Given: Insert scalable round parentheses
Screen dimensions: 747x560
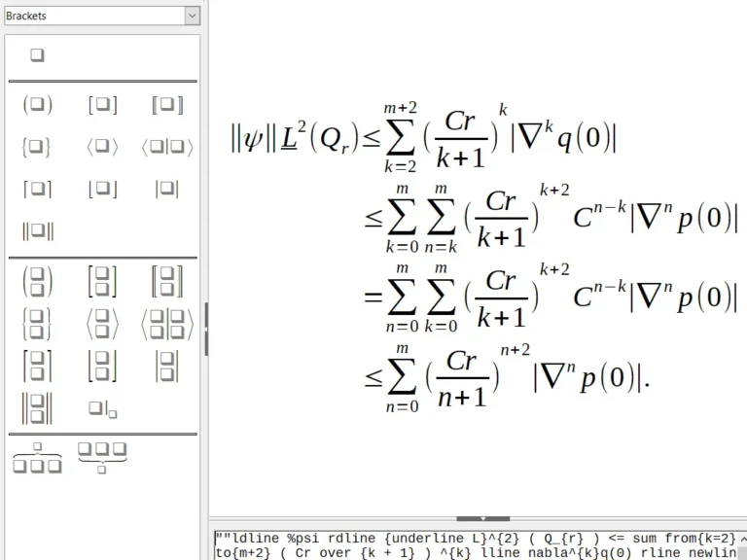Looking at the screenshot, I should pos(38,282).
